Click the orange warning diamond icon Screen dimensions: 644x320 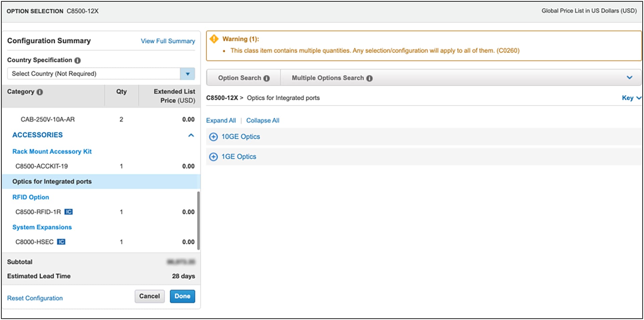(214, 39)
